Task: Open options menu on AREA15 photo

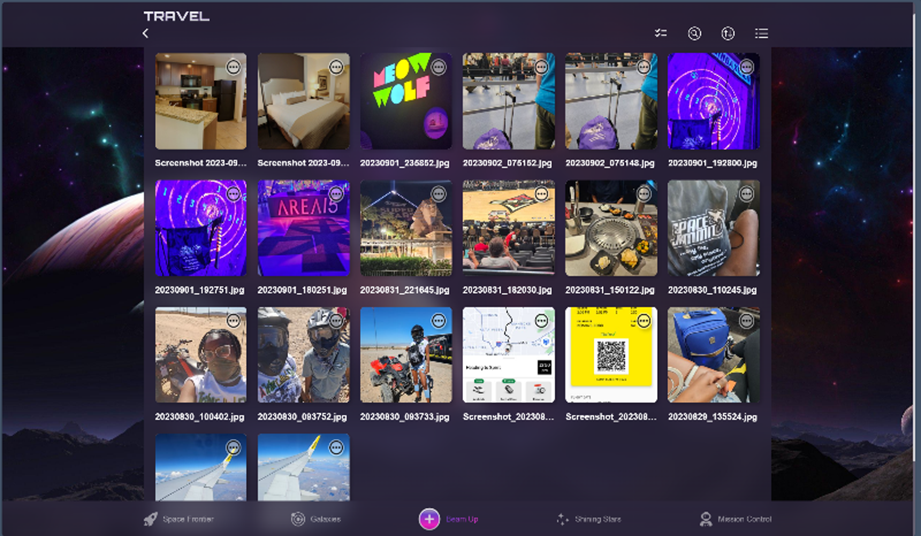Action: point(336,194)
